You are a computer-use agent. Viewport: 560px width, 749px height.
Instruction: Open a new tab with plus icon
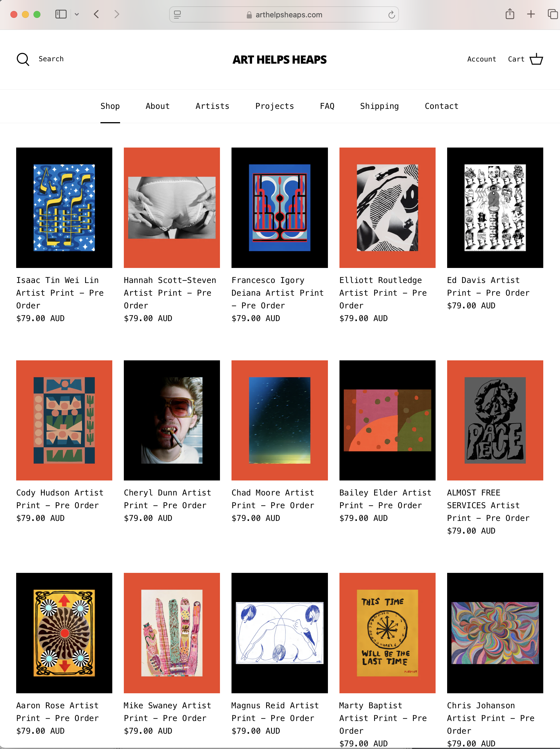point(531,14)
